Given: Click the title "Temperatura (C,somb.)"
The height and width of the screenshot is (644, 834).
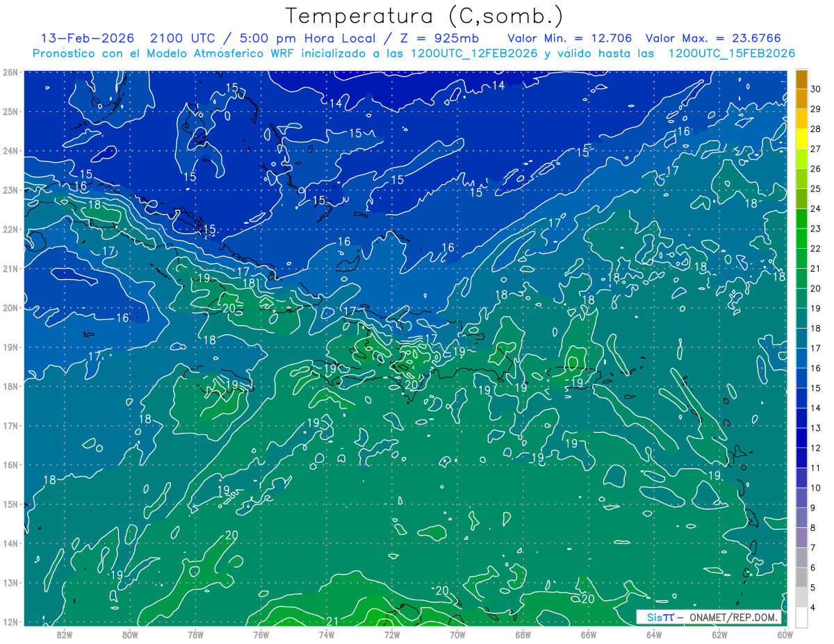Looking at the screenshot, I should pos(425,16).
